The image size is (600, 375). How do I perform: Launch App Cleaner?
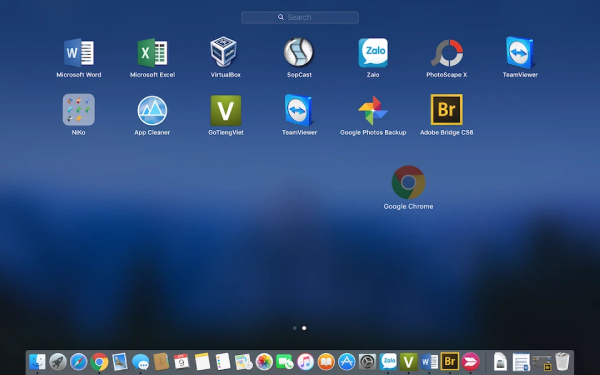pyautogui.click(x=152, y=110)
